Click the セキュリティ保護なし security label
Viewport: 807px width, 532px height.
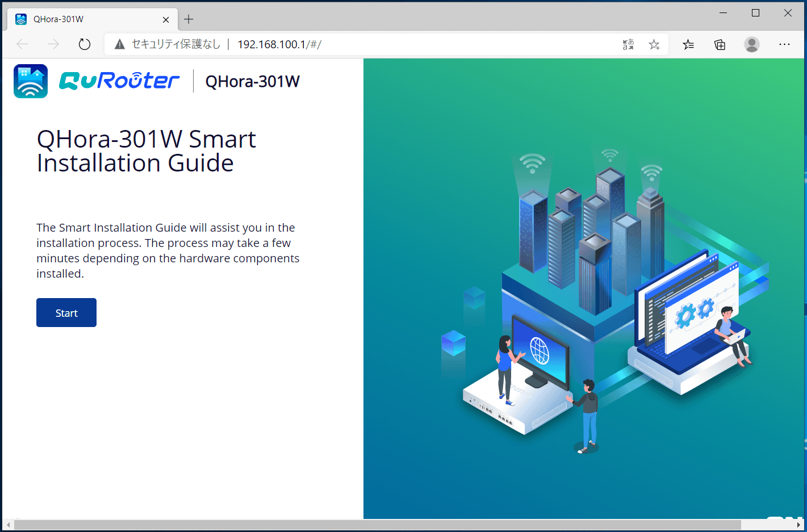[x=176, y=44]
